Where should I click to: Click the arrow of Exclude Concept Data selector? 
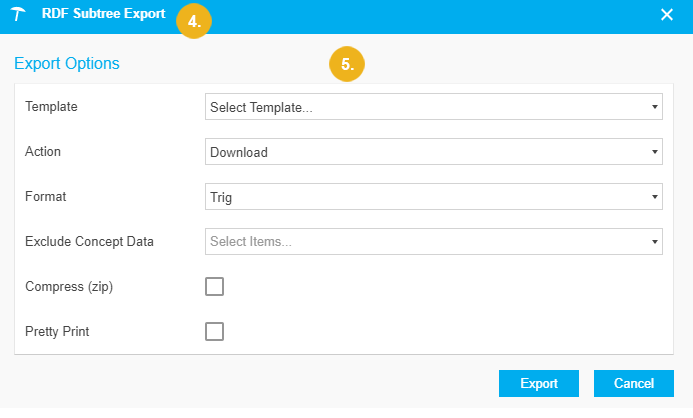tap(653, 241)
